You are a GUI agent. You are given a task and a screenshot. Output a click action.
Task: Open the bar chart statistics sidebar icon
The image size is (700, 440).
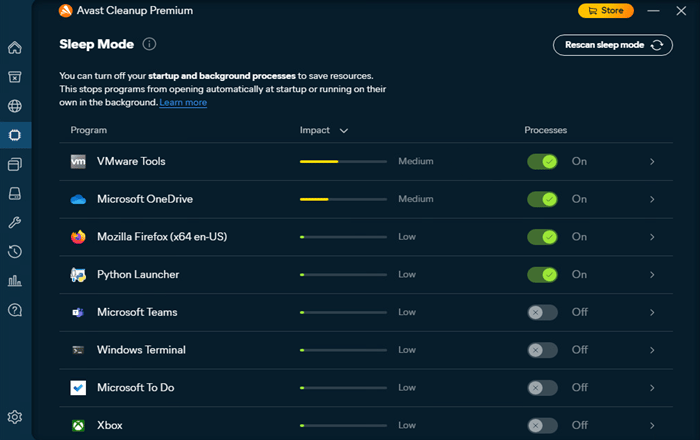tap(15, 281)
